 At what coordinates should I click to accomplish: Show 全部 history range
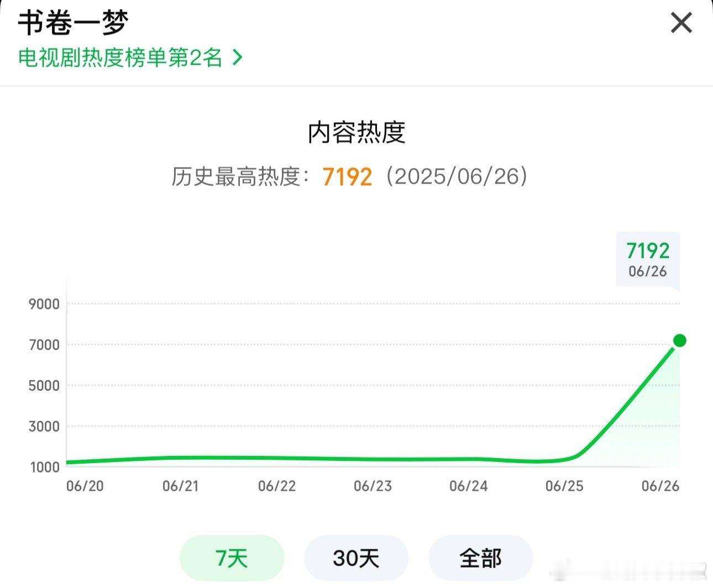click(x=480, y=558)
